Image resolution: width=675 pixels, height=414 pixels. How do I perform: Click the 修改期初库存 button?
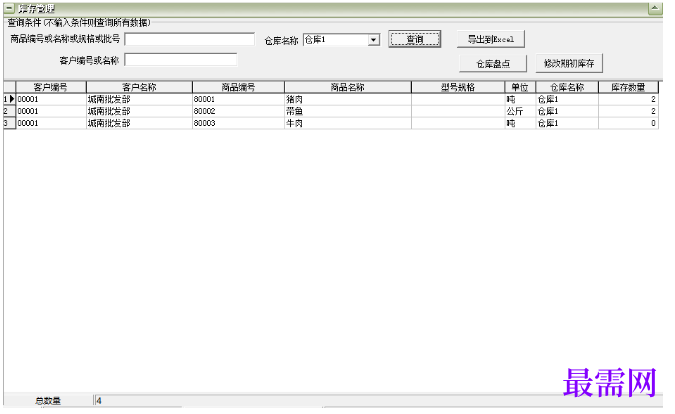[569, 63]
